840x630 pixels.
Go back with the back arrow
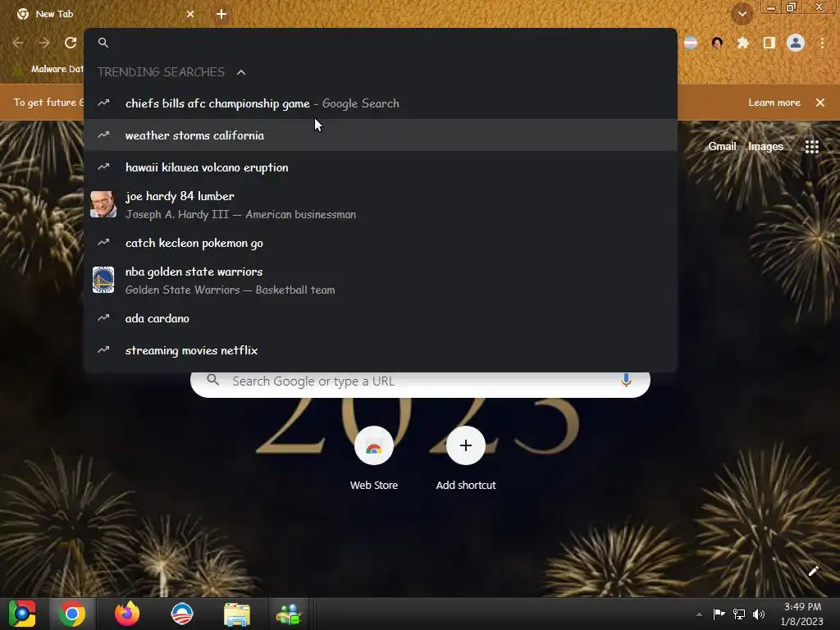tap(18, 43)
